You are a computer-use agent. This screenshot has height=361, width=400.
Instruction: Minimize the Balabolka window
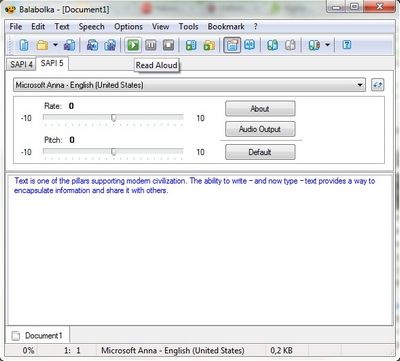tap(337, 7)
